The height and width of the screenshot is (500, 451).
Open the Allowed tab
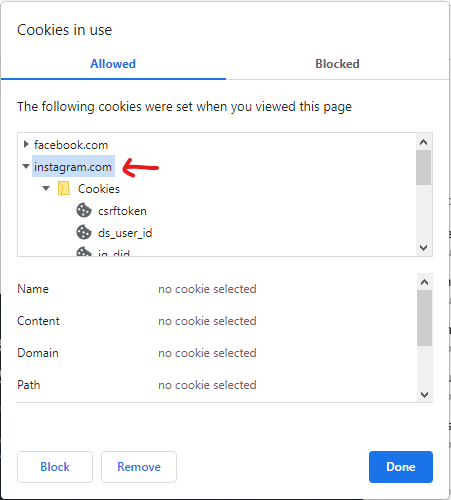113,64
